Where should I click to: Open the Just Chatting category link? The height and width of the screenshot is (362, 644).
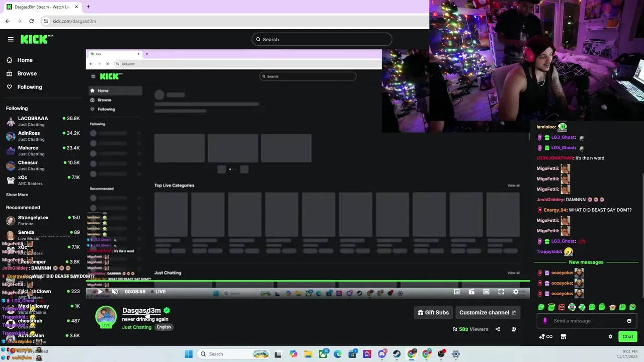(136, 327)
